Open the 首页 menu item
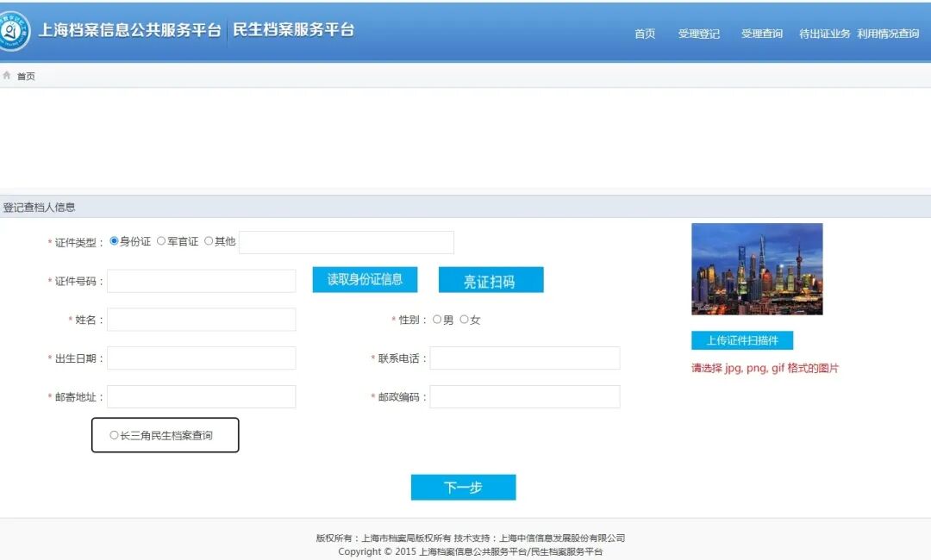931x560 pixels. click(x=645, y=34)
